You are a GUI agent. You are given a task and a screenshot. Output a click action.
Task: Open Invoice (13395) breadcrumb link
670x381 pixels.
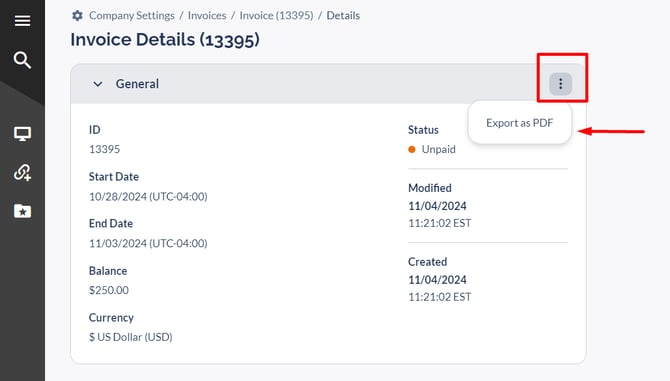click(x=276, y=15)
